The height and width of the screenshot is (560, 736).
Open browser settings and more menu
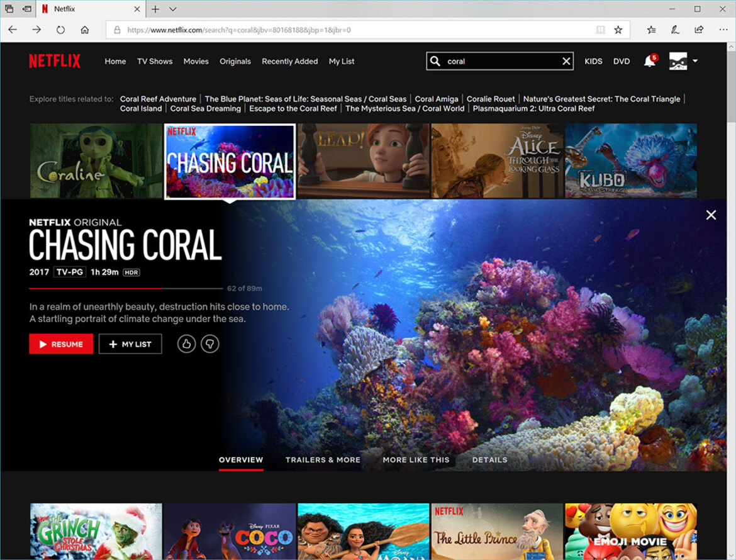coord(723,30)
